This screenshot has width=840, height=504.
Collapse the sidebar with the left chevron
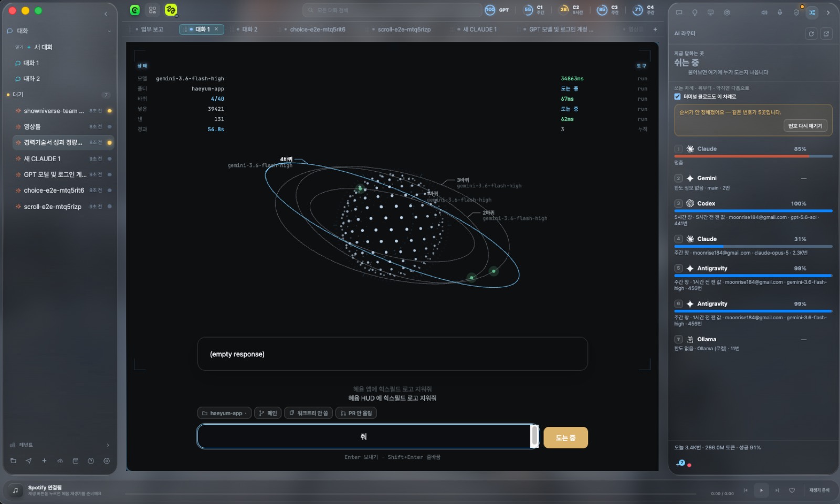(106, 14)
